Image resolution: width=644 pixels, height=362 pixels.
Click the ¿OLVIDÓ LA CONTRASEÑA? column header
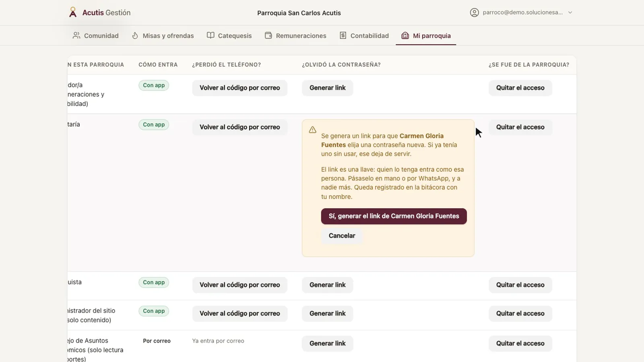pyautogui.click(x=341, y=65)
